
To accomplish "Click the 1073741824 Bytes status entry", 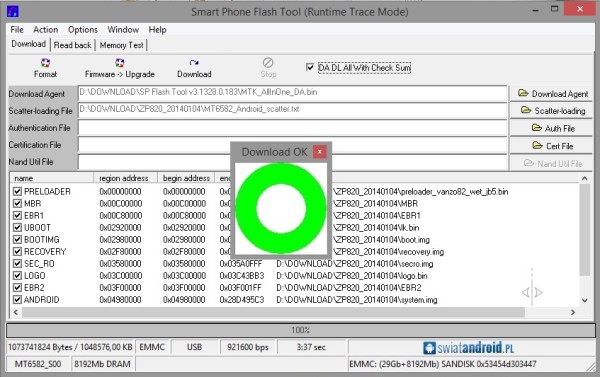I will (70, 347).
